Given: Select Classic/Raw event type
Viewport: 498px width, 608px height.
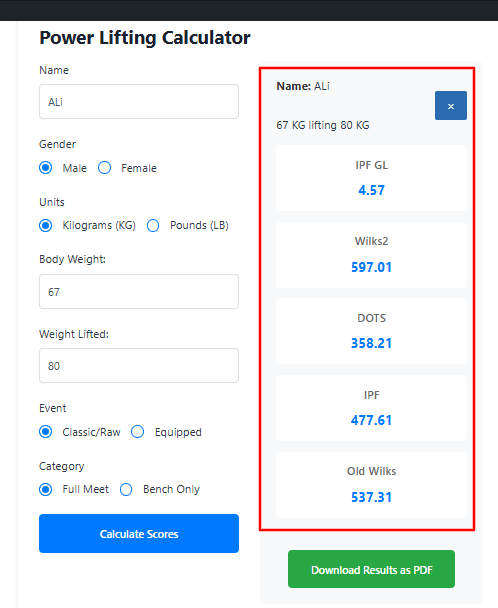Looking at the screenshot, I should coord(46,432).
